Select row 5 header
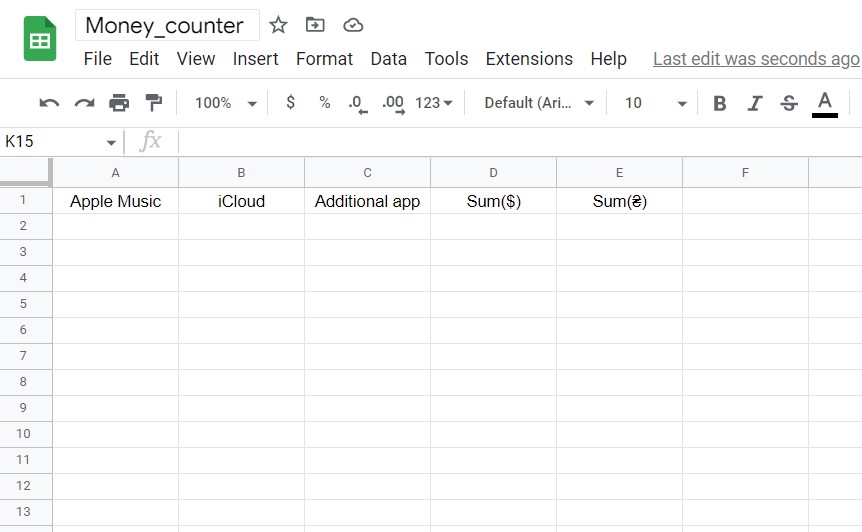 point(26,304)
